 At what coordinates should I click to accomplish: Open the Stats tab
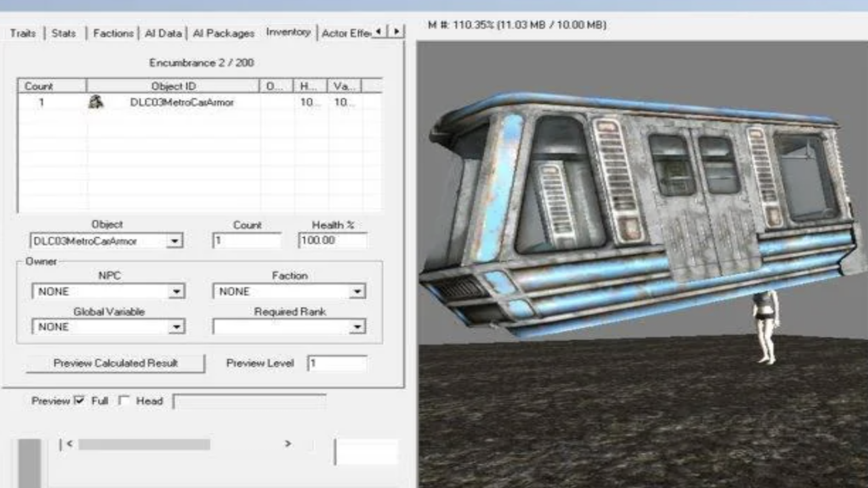click(63, 33)
